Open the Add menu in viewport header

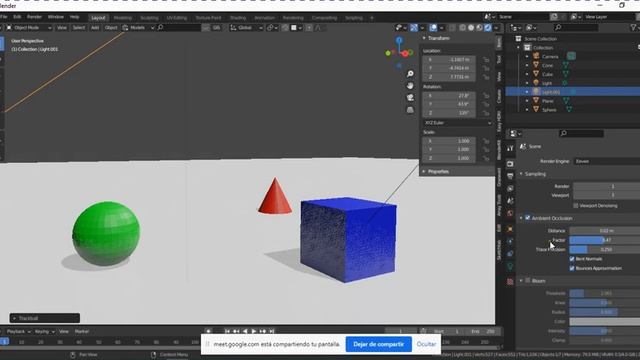95,28
